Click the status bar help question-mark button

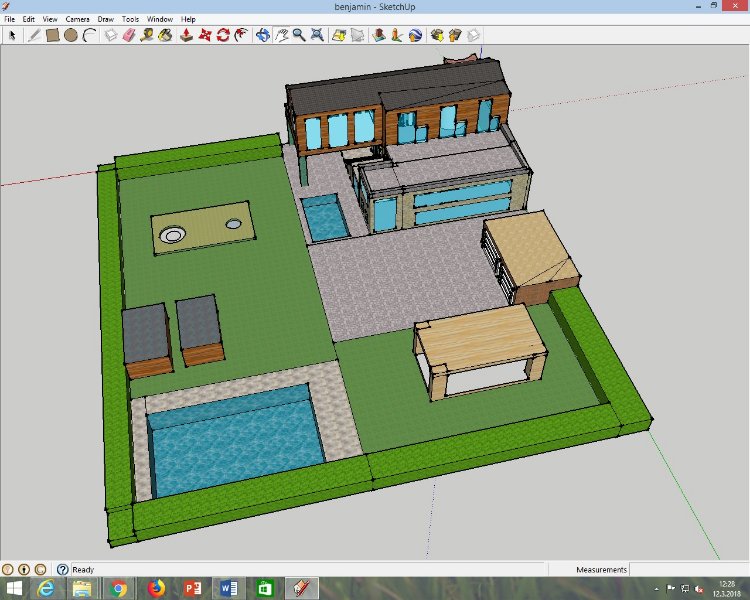coord(62,569)
